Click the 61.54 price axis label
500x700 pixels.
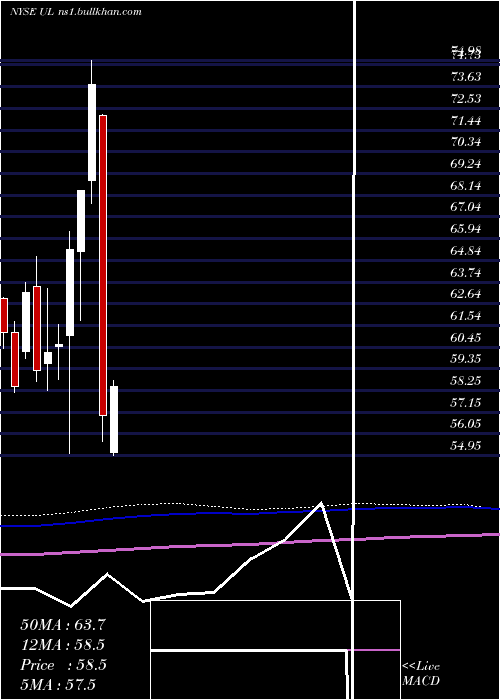[x=467, y=316]
